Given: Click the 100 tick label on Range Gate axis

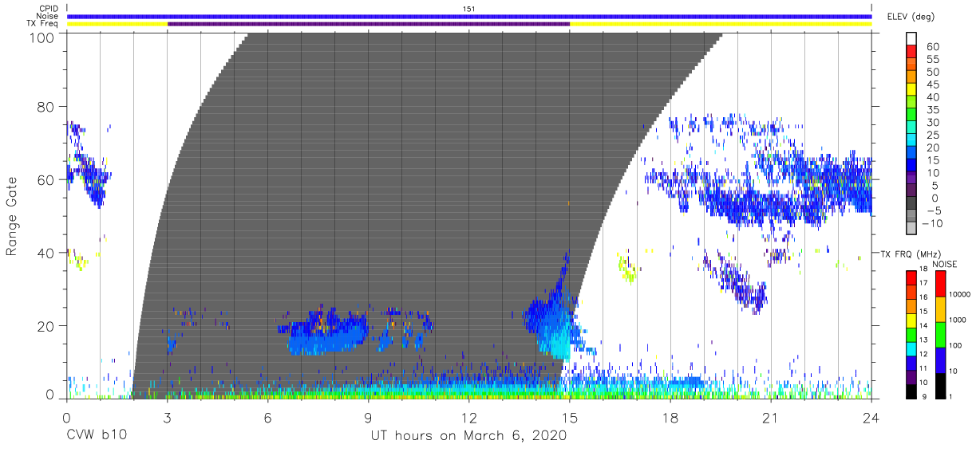Looking at the screenshot, I should click(43, 37).
